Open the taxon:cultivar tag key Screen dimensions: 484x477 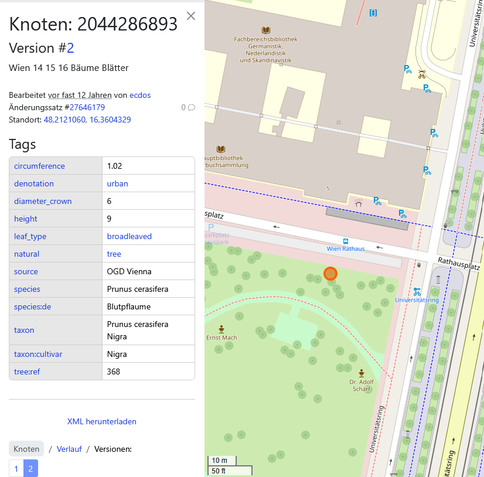pyautogui.click(x=38, y=354)
